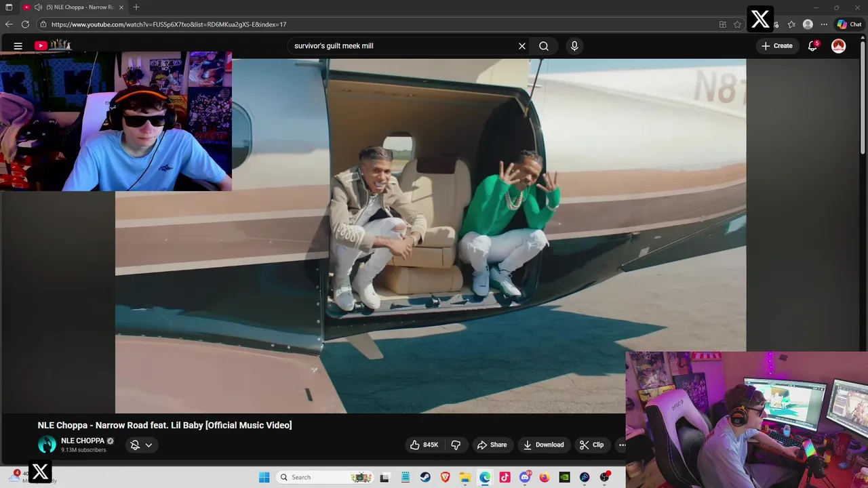This screenshot has height=488, width=868.
Task: Pause the video by clicking the player
Action: tap(431, 236)
